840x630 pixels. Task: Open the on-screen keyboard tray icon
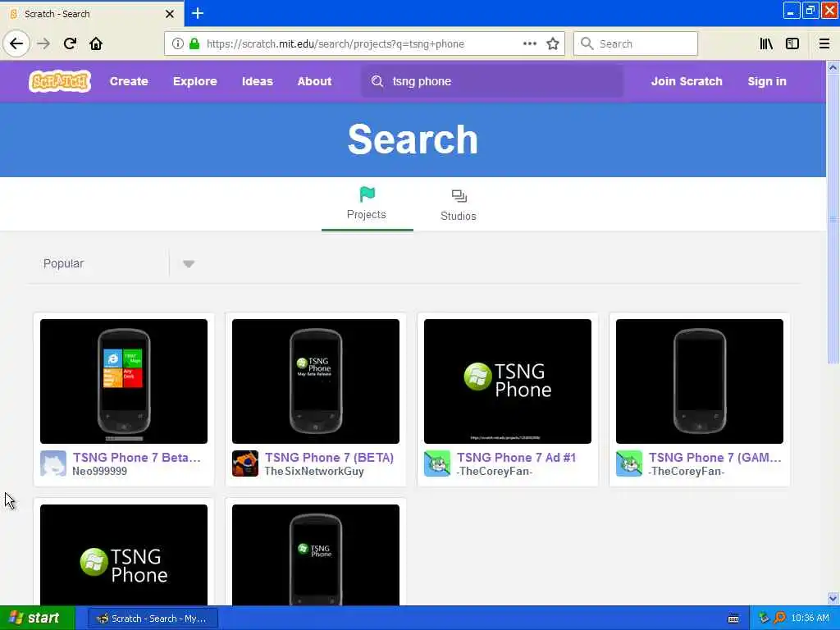[733, 619]
